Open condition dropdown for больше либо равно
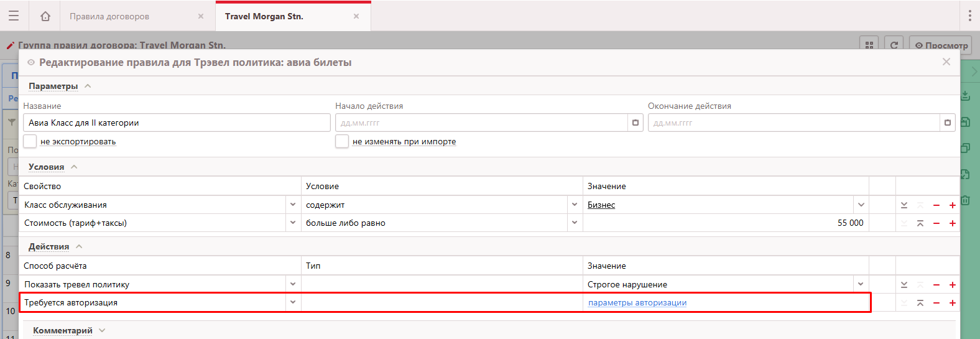Viewport: 980px width, 339px height. [x=574, y=223]
